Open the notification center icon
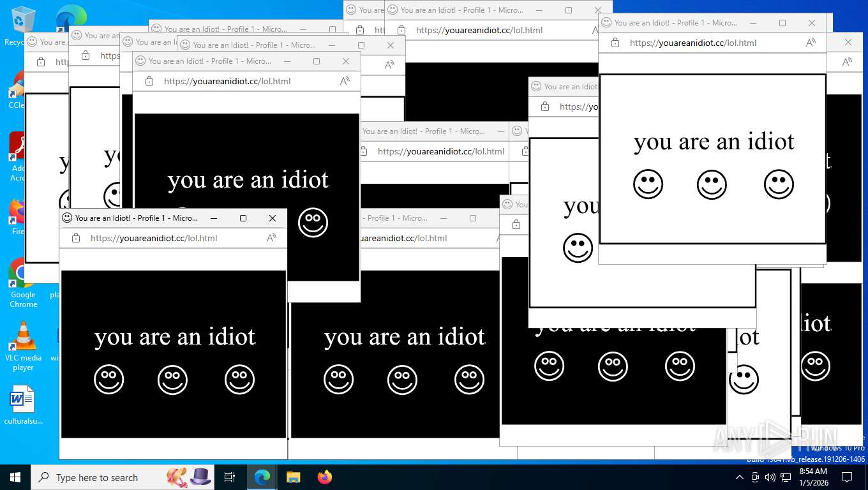Screen dimensions: 868x490 [847, 477]
